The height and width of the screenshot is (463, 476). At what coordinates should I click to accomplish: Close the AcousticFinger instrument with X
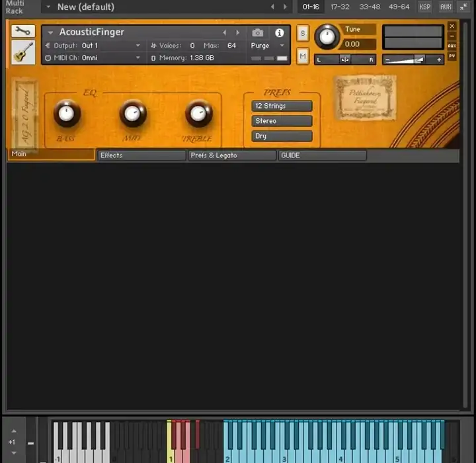[452, 26]
